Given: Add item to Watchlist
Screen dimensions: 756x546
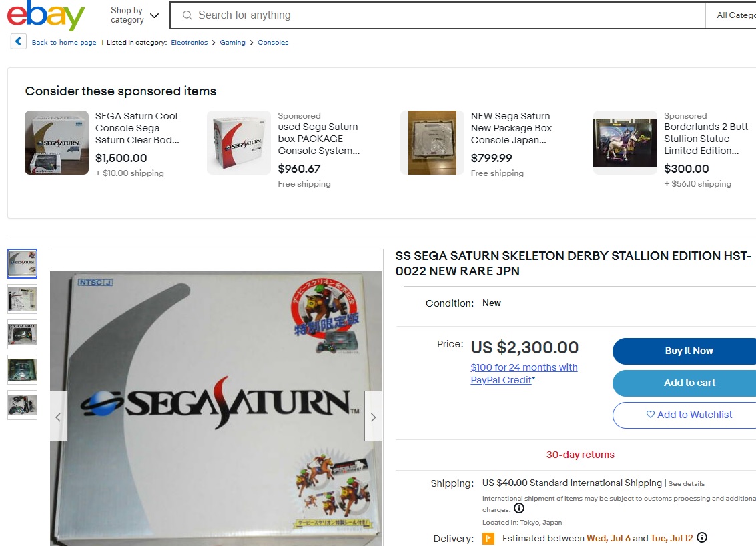Looking at the screenshot, I should coord(689,415).
